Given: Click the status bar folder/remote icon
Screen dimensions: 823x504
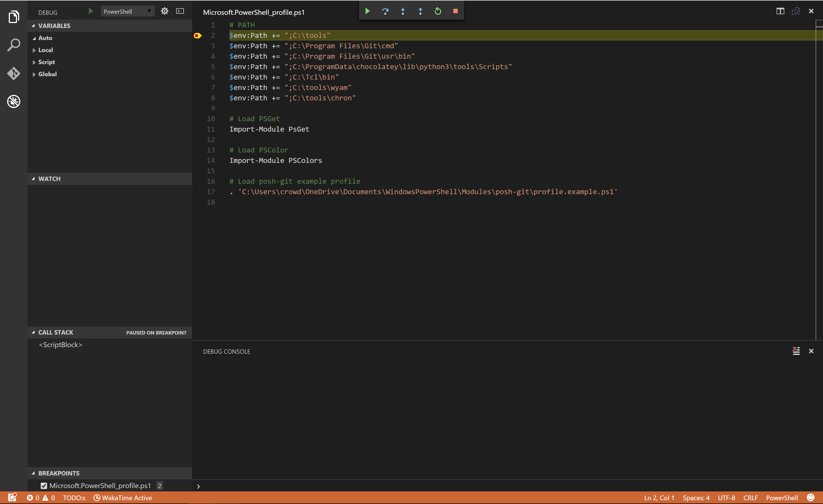Looking at the screenshot, I should (12, 497).
